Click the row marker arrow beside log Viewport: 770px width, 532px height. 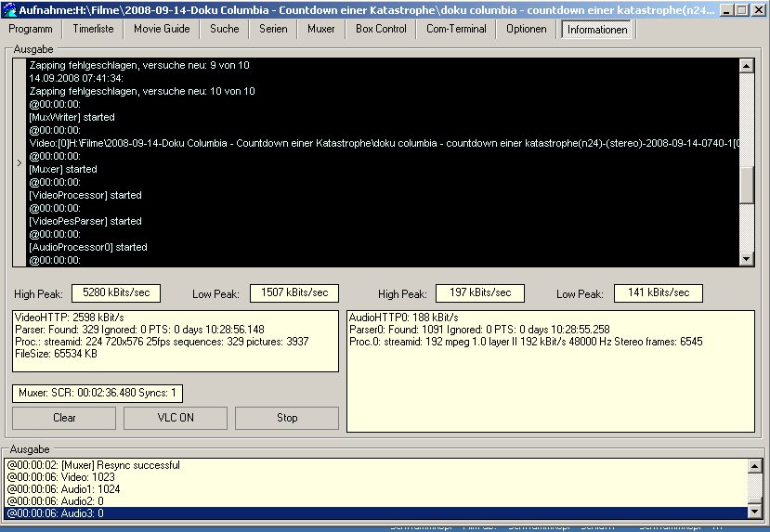pos(20,162)
